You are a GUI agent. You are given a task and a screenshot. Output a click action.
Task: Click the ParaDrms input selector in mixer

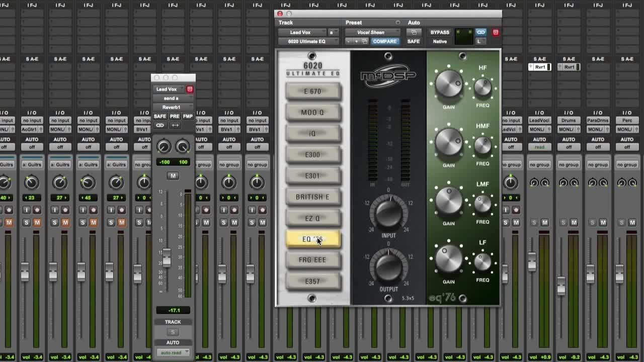(x=598, y=120)
